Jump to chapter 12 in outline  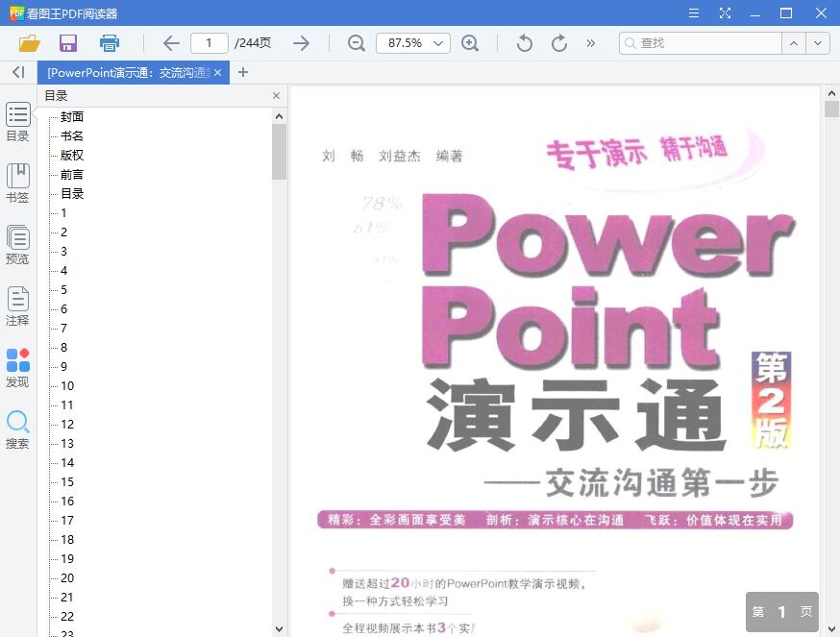point(67,425)
